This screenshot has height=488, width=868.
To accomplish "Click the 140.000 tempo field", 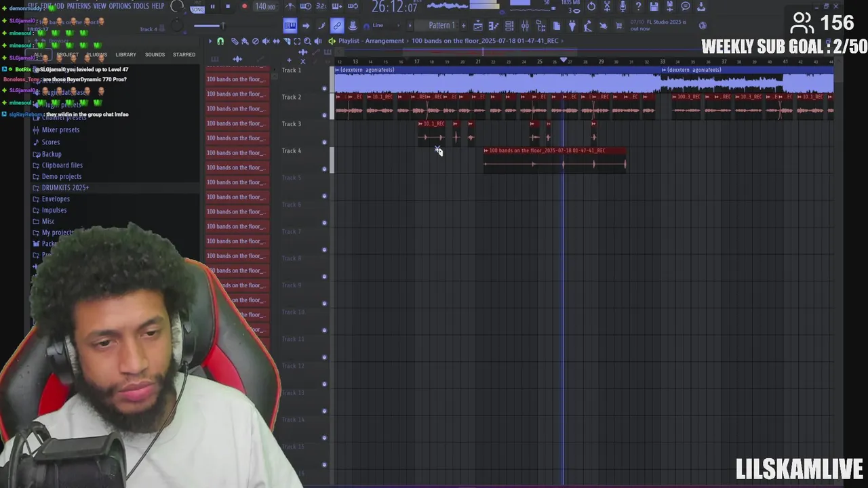I will coord(264,7).
